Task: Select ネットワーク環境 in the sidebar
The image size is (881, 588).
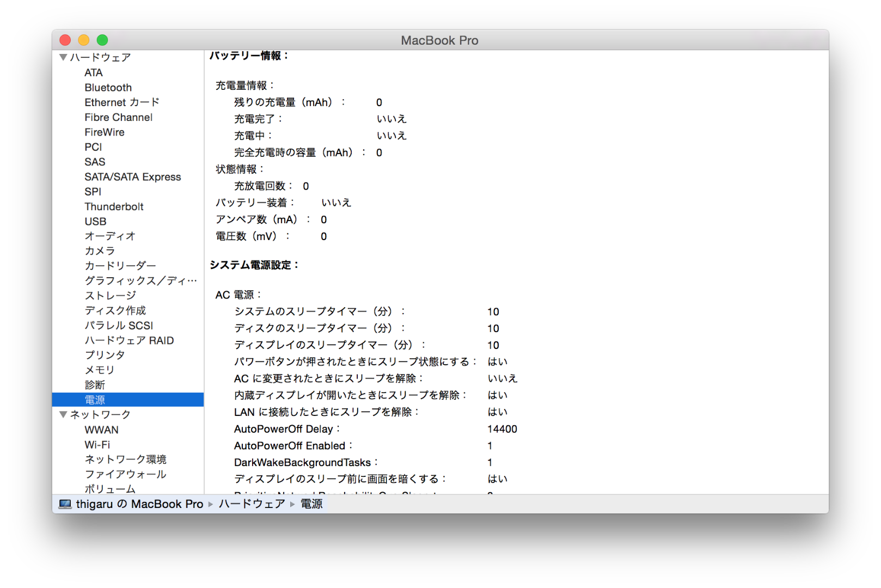Action: click(126, 459)
